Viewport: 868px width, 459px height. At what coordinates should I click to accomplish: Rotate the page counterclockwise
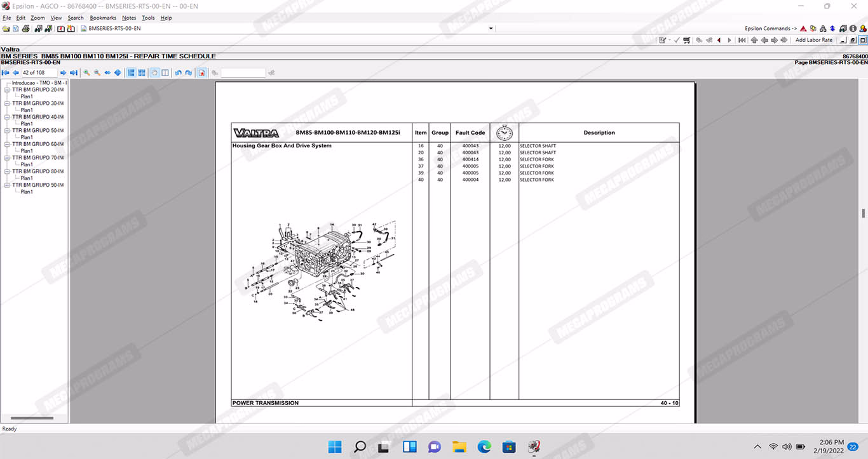(178, 73)
